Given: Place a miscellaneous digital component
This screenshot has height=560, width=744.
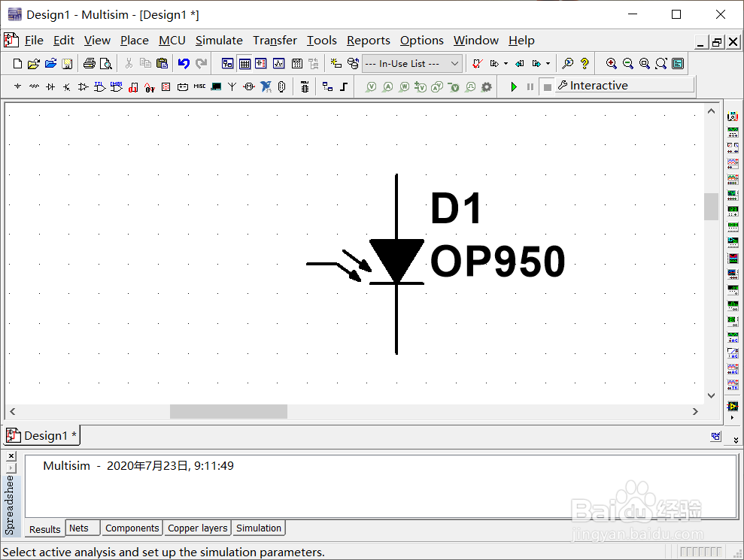Looking at the screenshot, I should click(133, 86).
